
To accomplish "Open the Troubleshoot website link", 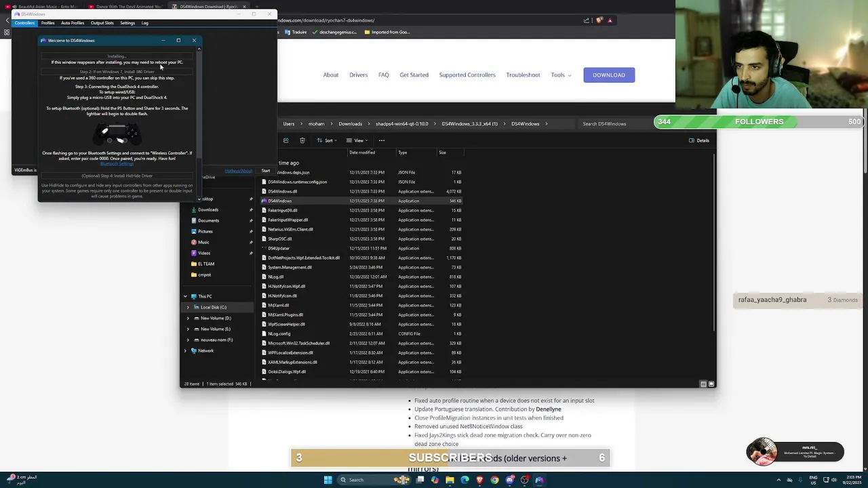I will (x=523, y=75).
